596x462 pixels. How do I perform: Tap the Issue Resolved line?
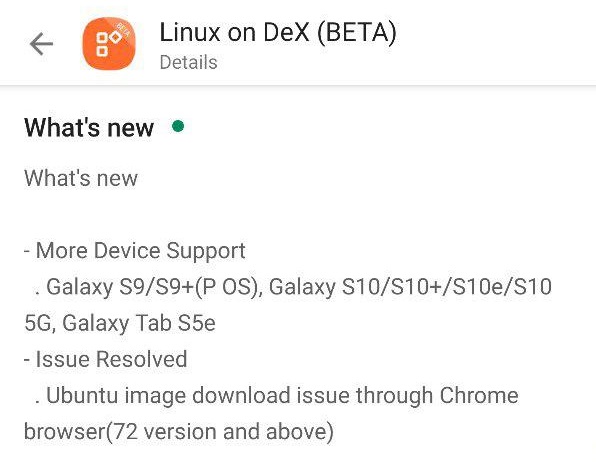(x=105, y=359)
